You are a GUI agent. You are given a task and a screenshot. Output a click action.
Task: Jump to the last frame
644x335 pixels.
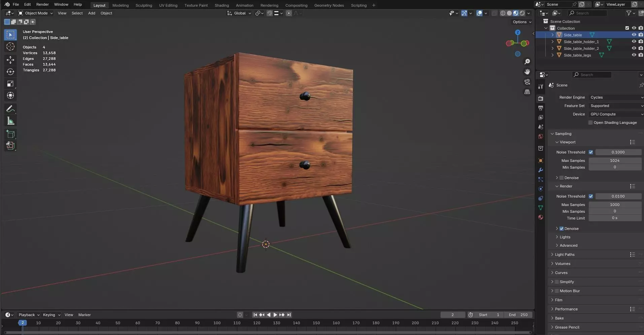click(289, 315)
